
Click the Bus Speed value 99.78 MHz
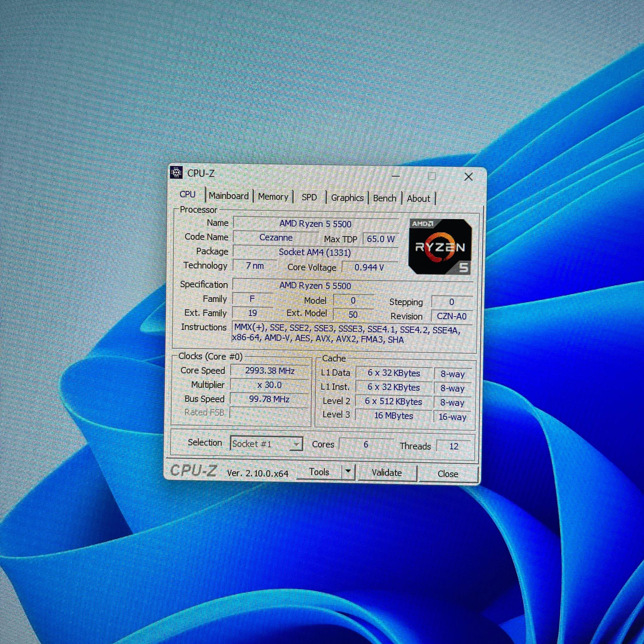[x=269, y=399]
